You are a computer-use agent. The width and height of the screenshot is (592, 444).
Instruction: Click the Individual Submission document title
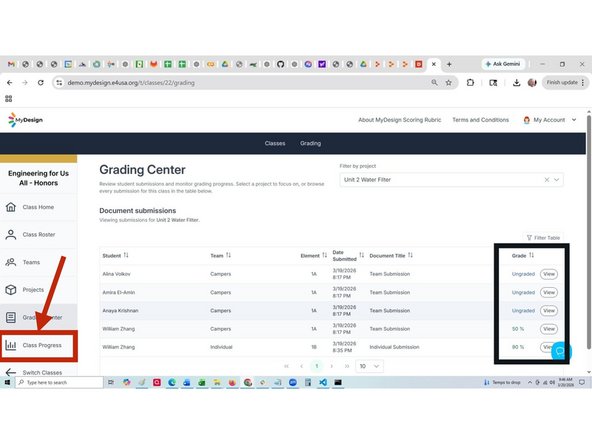pos(394,347)
